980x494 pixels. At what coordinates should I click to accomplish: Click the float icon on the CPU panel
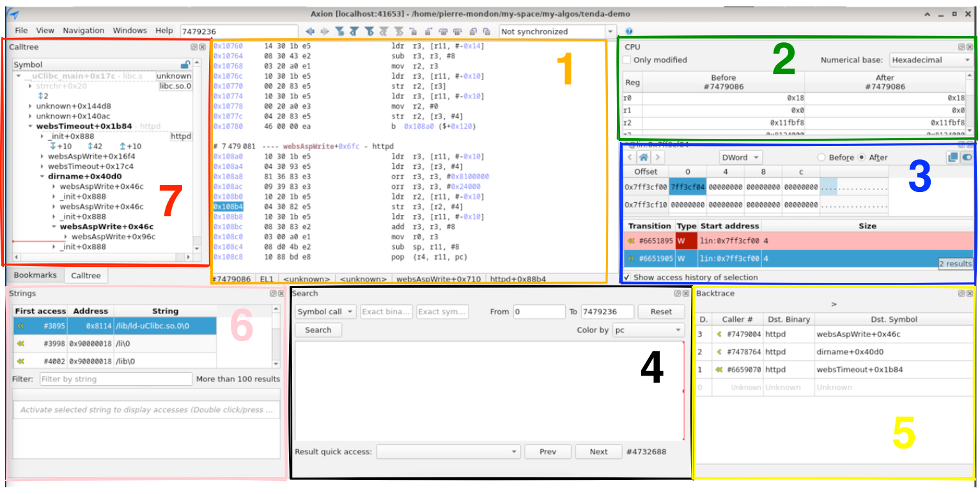click(962, 46)
